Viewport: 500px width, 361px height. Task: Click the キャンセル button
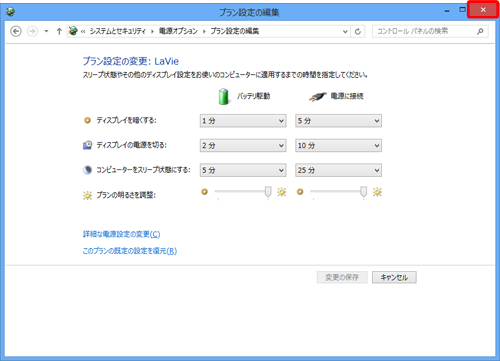point(394,277)
